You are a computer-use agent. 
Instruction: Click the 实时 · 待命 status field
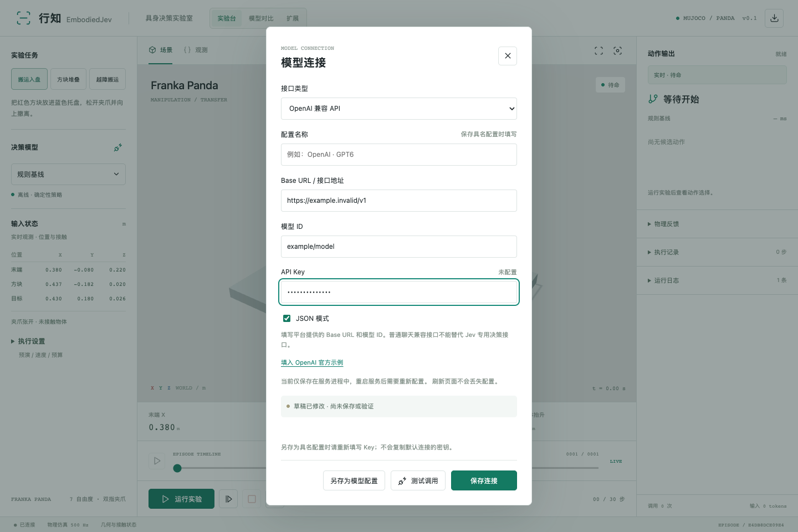717,75
